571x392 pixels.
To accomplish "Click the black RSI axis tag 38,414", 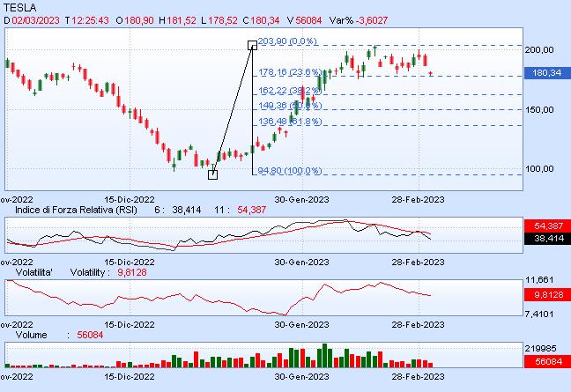I will click(547, 239).
